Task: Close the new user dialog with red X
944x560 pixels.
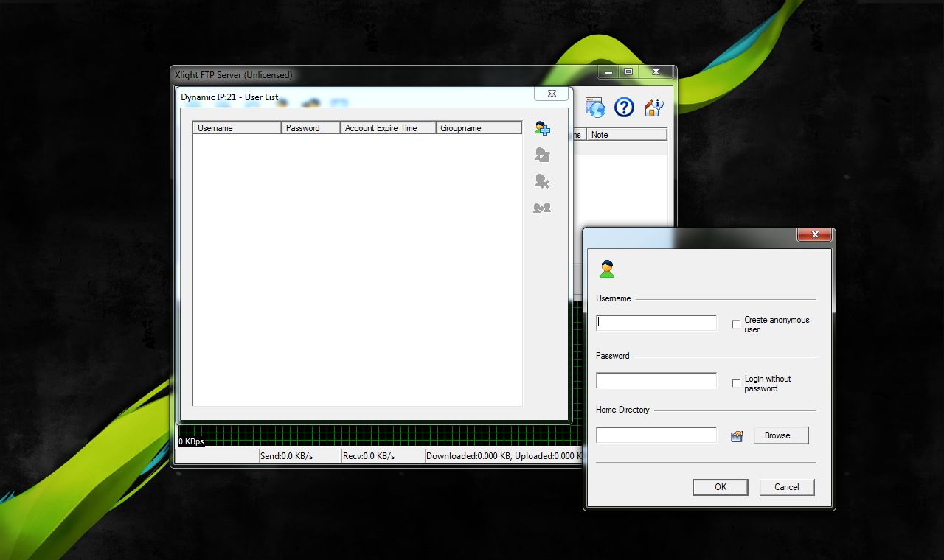Action: tap(815, 235)
